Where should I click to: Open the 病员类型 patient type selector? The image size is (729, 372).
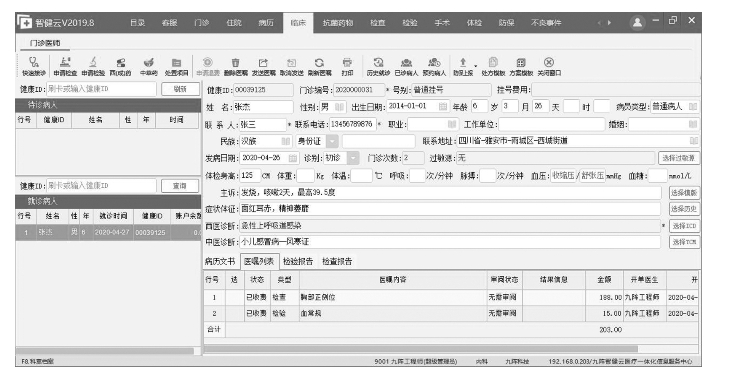click(693, 106)
